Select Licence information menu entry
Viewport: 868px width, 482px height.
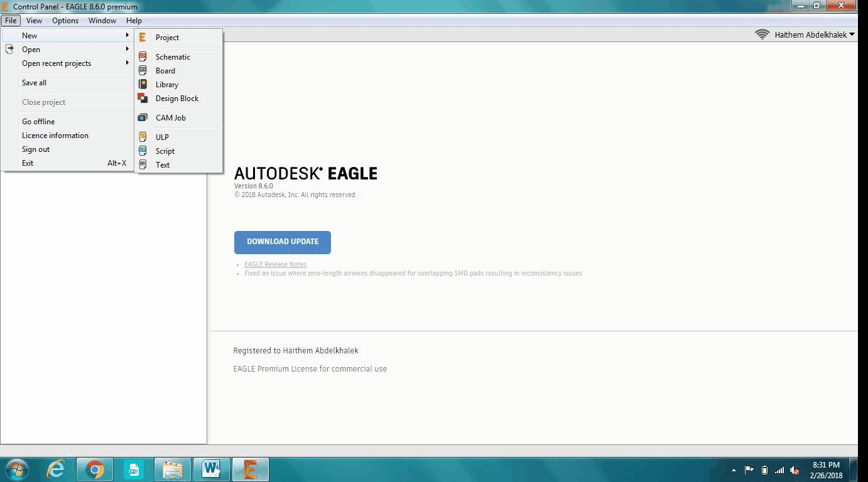[x=67, y=136]
